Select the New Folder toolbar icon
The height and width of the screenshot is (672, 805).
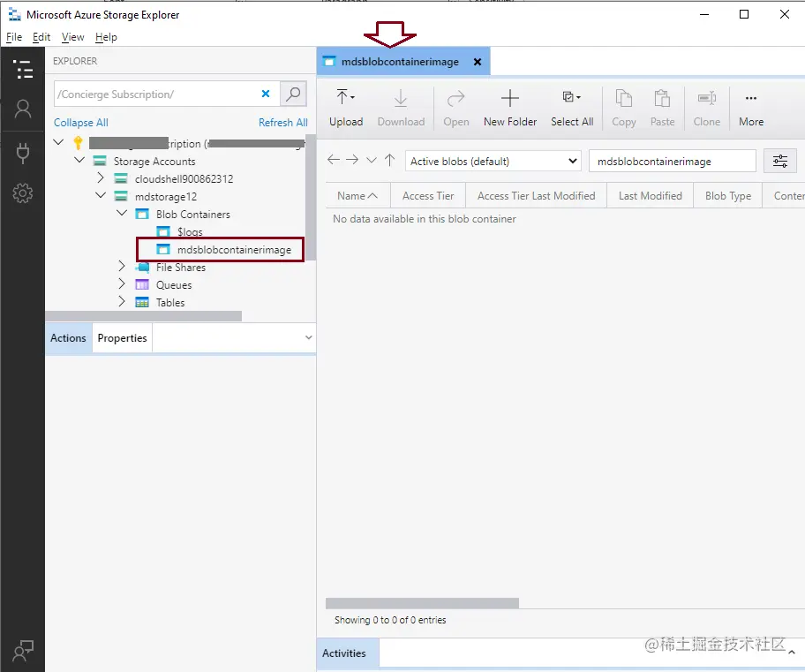pos(510,107)
